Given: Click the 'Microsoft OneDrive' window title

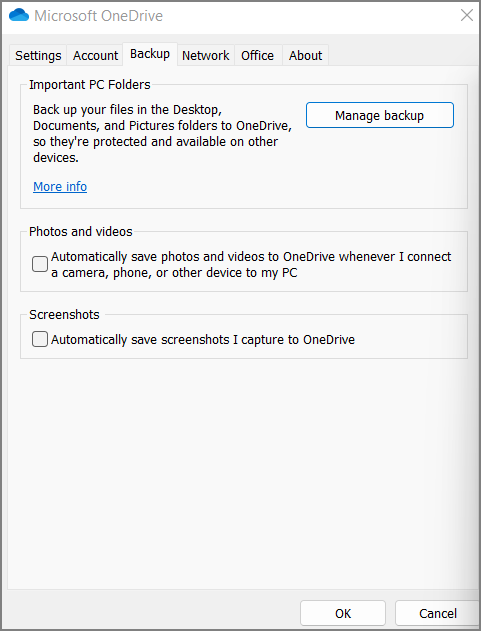Looking at the screenshot, I should [x=99, y=16].
